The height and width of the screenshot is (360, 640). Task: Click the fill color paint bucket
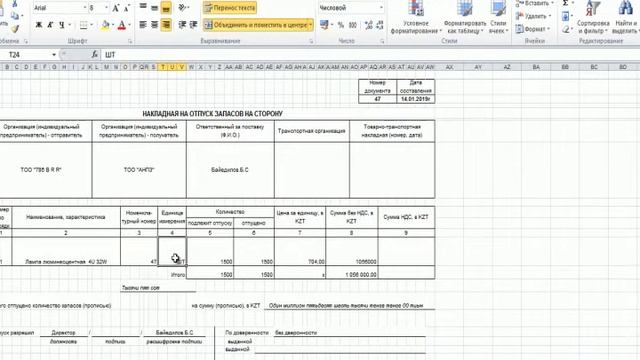(105, 25)
